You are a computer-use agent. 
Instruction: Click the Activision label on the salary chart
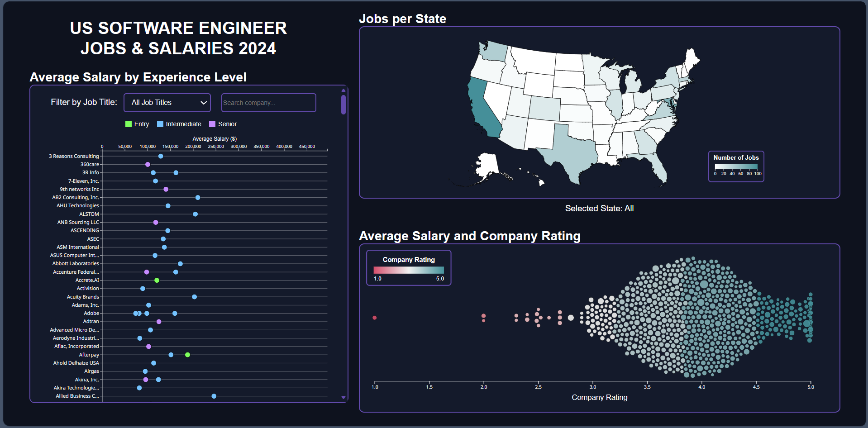pyautogui.click(x=88, y=288)
